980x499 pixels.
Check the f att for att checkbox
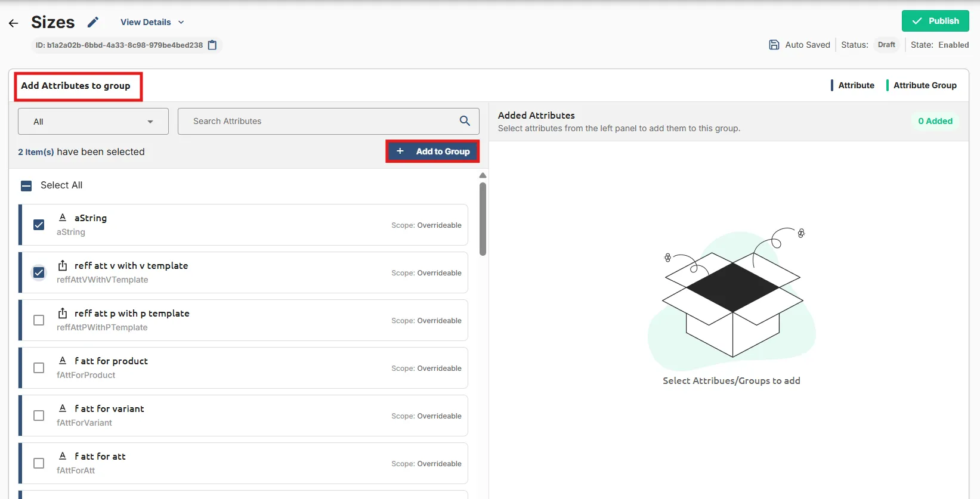pos(39,463)
